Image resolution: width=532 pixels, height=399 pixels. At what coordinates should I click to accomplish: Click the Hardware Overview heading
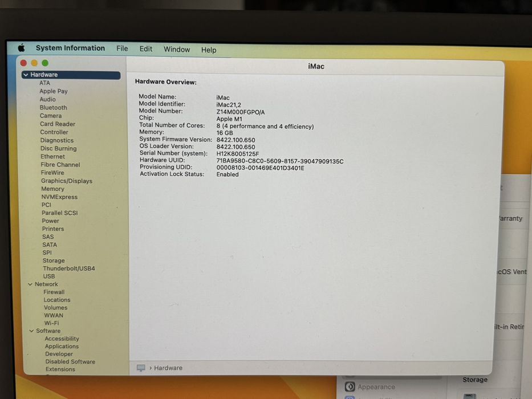(165, 82)
